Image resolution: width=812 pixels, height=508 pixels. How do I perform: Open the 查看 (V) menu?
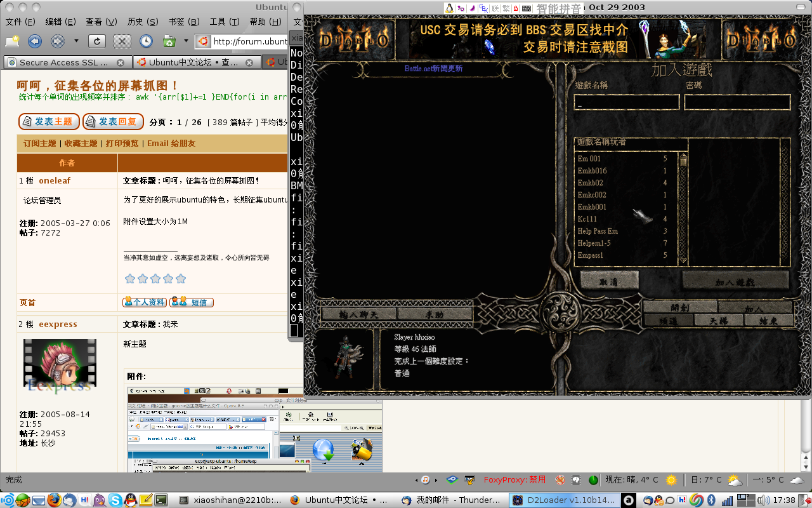pyautogui.click(x=101, y=22)
